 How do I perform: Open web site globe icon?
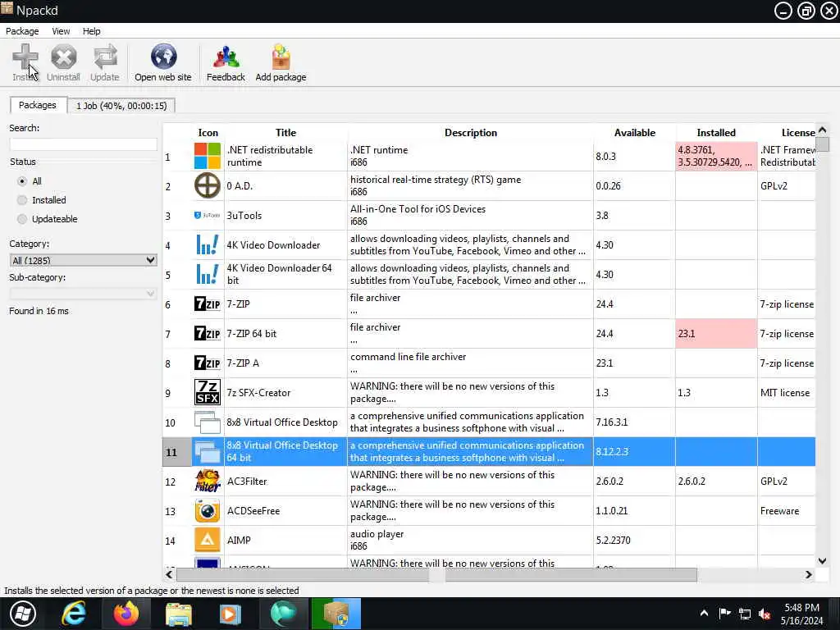pyautogui.click(x=163, y=57)
